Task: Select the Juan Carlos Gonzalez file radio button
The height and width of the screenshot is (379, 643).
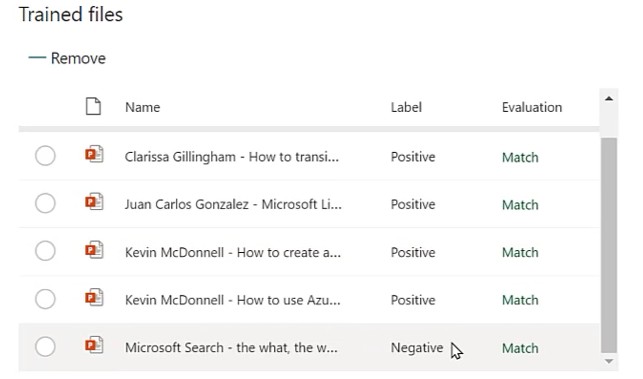Action: click(45, 203)
